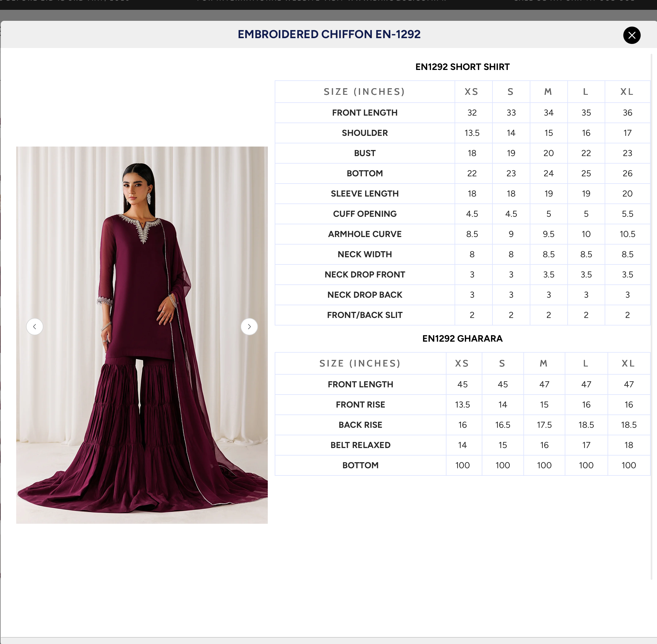Click the shoulder XS value 13.5
The image size is (657, 644).
pyautogui.click(x=472, y=133)
